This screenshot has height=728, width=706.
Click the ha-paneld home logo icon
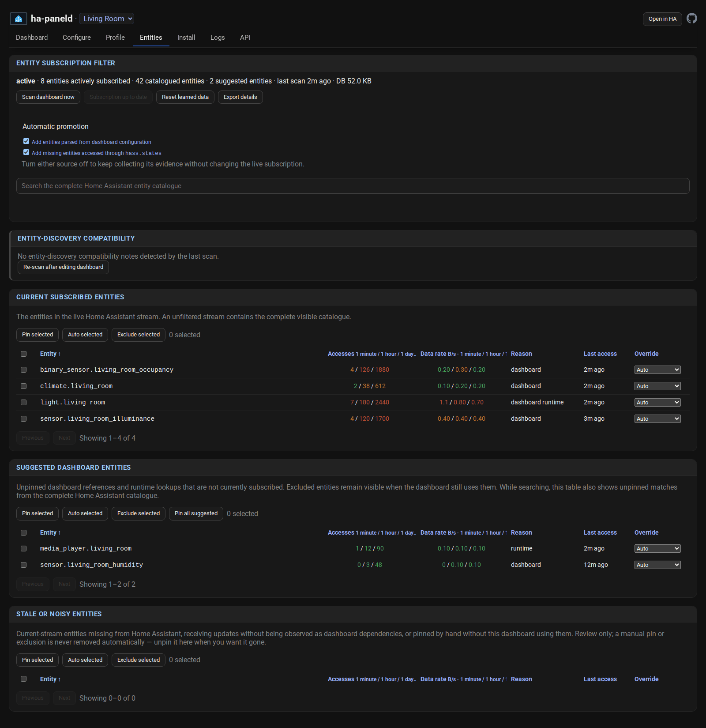pos(19,19)
